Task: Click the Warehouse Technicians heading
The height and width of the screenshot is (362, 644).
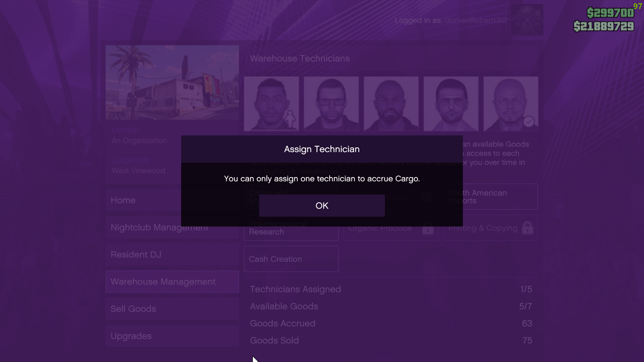Action: 300,59
